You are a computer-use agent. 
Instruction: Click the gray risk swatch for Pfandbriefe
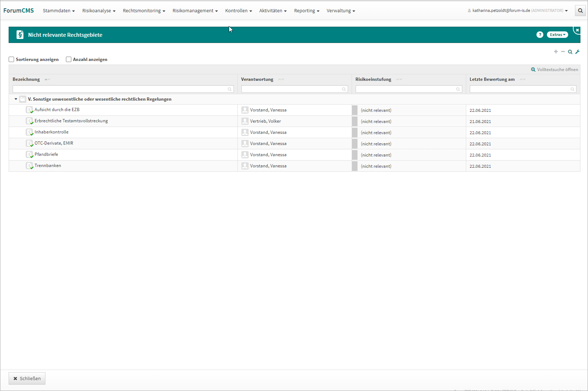355,155
